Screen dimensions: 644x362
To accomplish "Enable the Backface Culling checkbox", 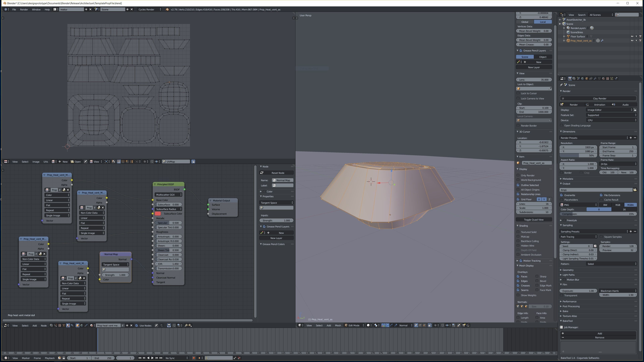I will pyautogui.click(x=518, y=241).
